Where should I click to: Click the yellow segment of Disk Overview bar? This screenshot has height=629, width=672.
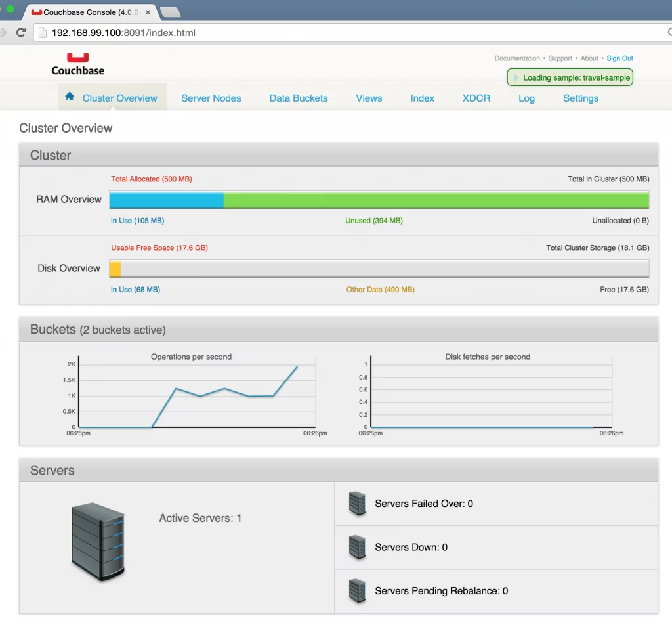point(115,269)
